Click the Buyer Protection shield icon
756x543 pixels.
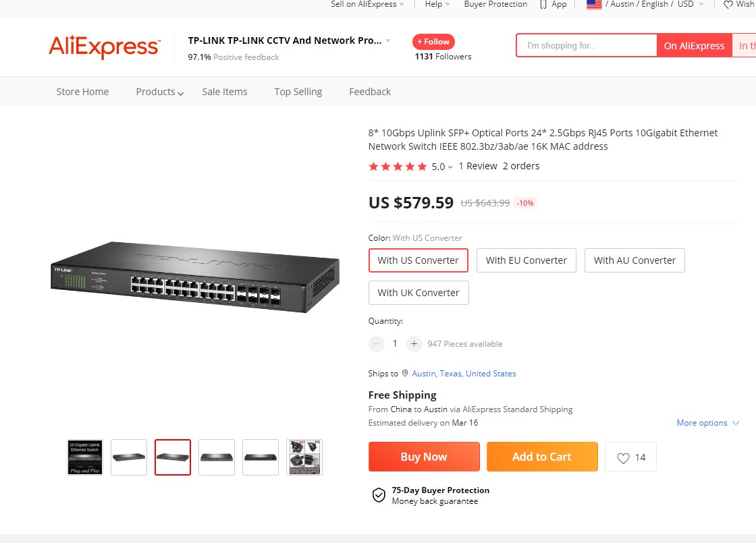[x=379, y=496]
